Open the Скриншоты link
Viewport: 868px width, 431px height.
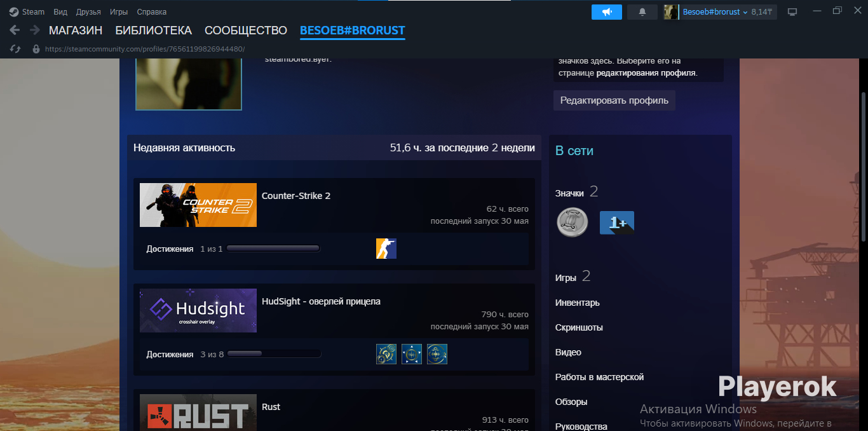pos(579,327)
